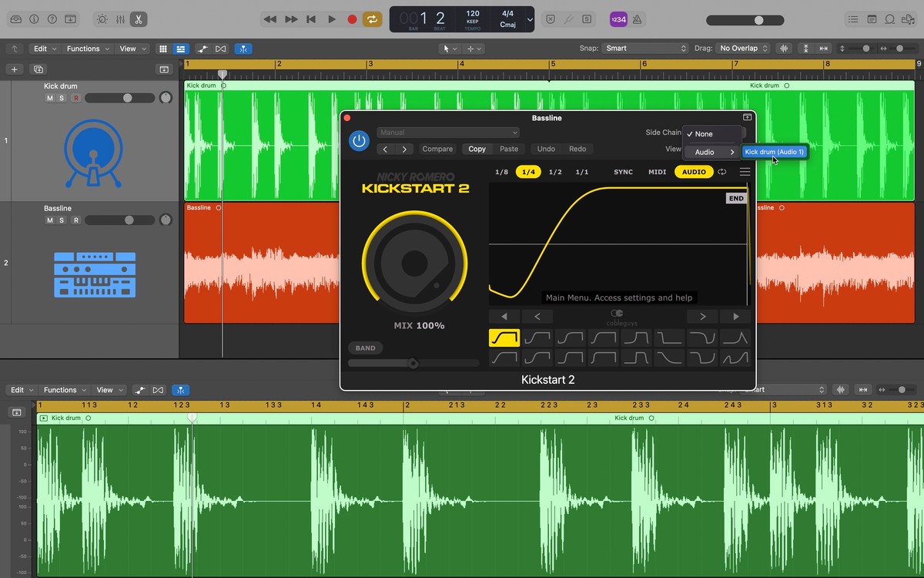Image resolution: width=924 pixels, height=578 pixels.
Task: Adjust the Kick drum track volume slider
Action: [128, 99]
